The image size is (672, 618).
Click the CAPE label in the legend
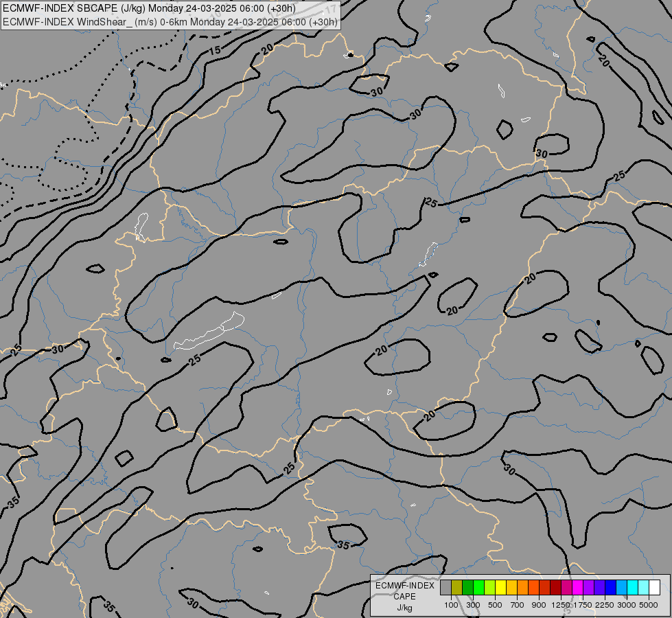(x=404, y=597)
